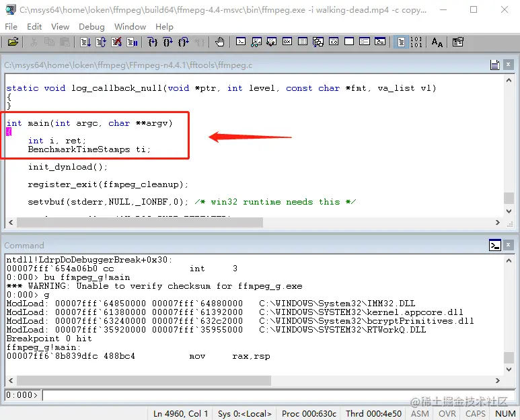Click the source pane scroll right arrow
The width and height of the screenshot is (520, 420).
click(x=498, y=222)
